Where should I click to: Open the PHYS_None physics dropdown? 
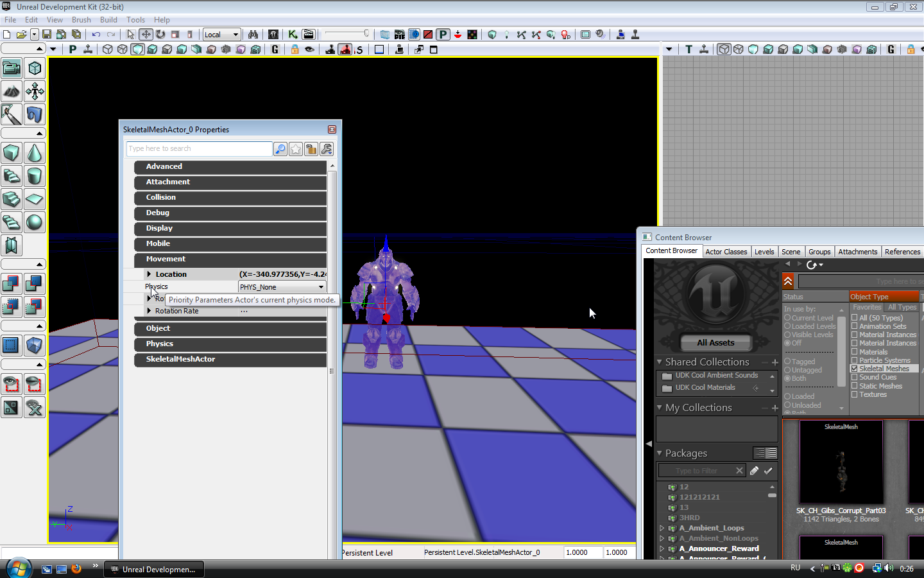pos(282,287)
